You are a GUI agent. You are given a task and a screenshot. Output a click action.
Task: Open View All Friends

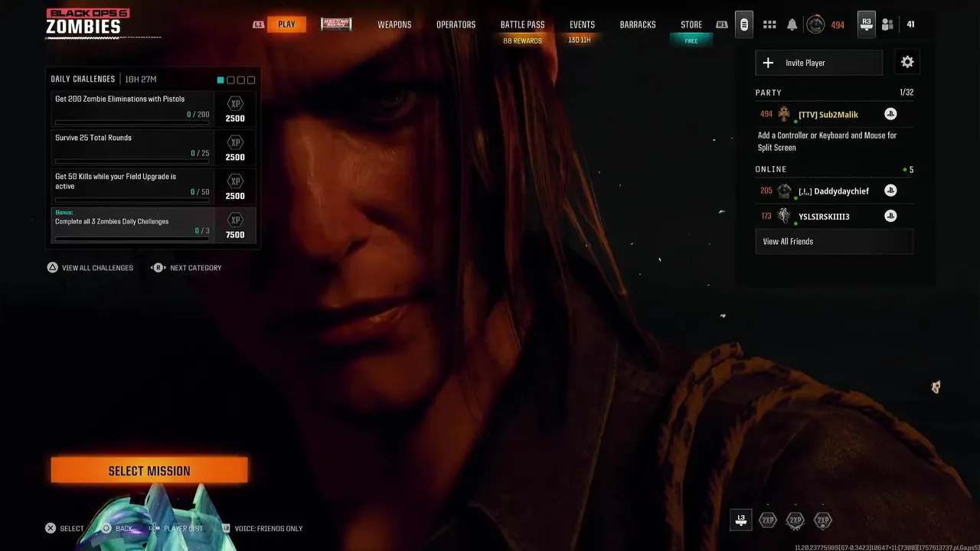pyautogui.click(x=834, y=241)
